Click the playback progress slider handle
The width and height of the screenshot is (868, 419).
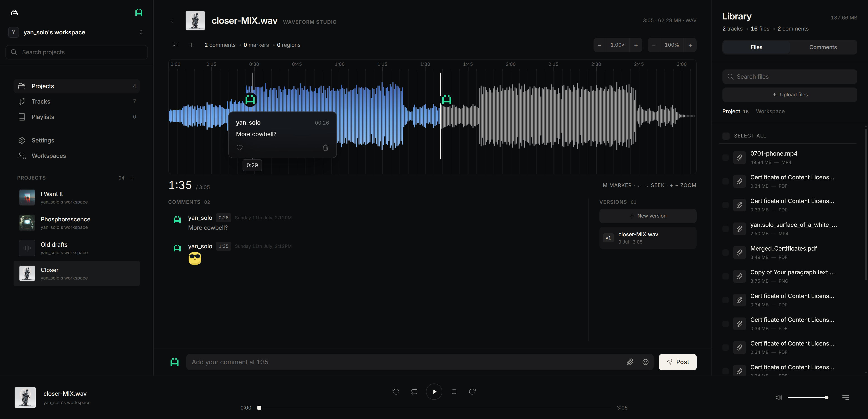259,408
